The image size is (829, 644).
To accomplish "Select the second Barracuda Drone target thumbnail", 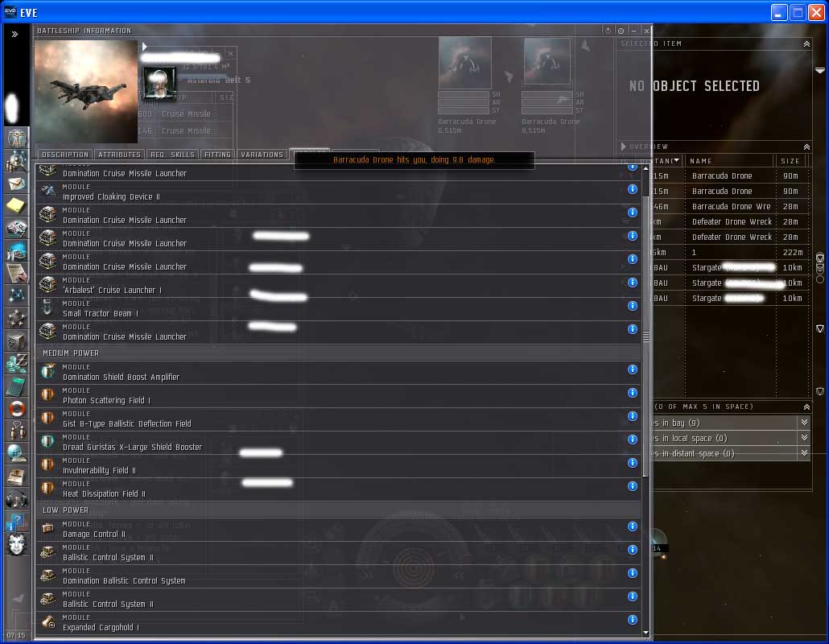I will (x=546, y=61).
